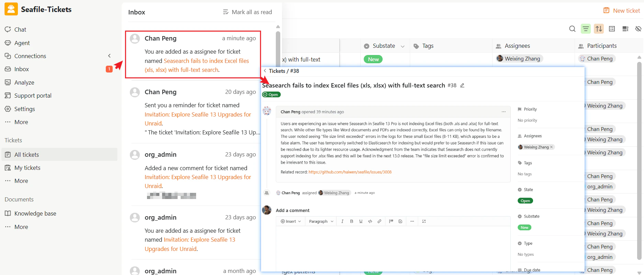Click the list detail view icon

coord(612,29)
